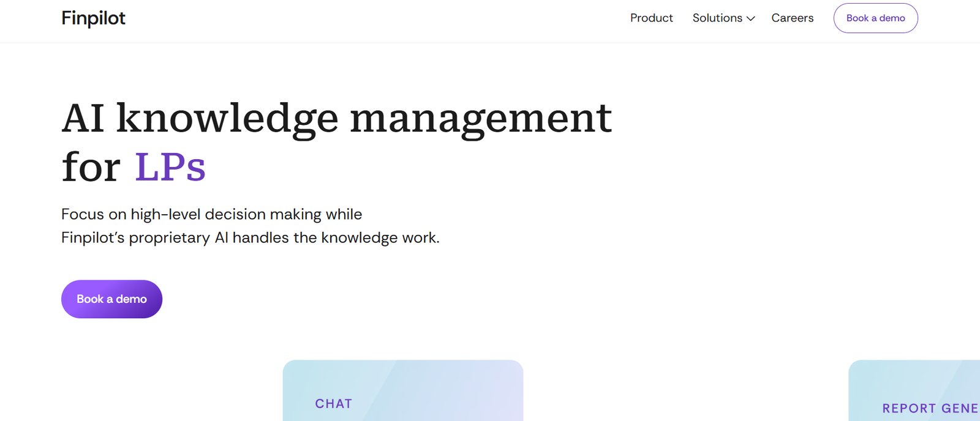The width and height of the screenshot is (980, 421).
Task: Click the "Finpilot's proprietary AI handles" sentence
Action: coord(184,237)
